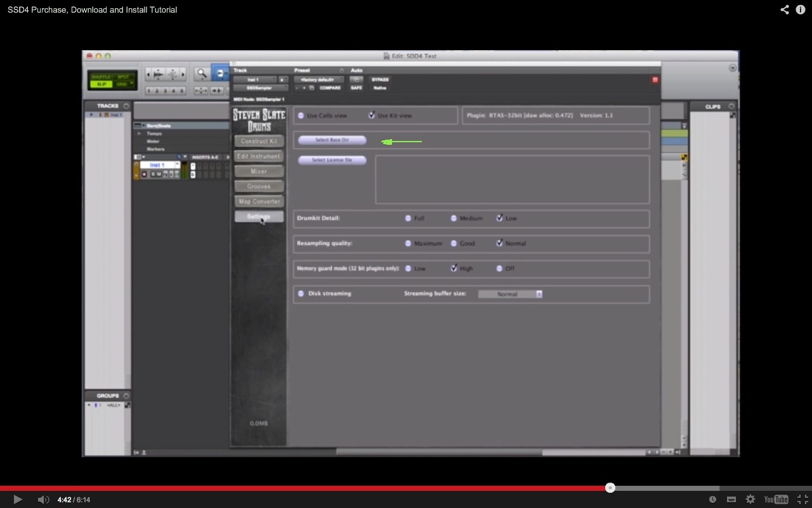Set Memory guard mode to High
Viewport: 812px width, 508px height.
coord(454,269)
